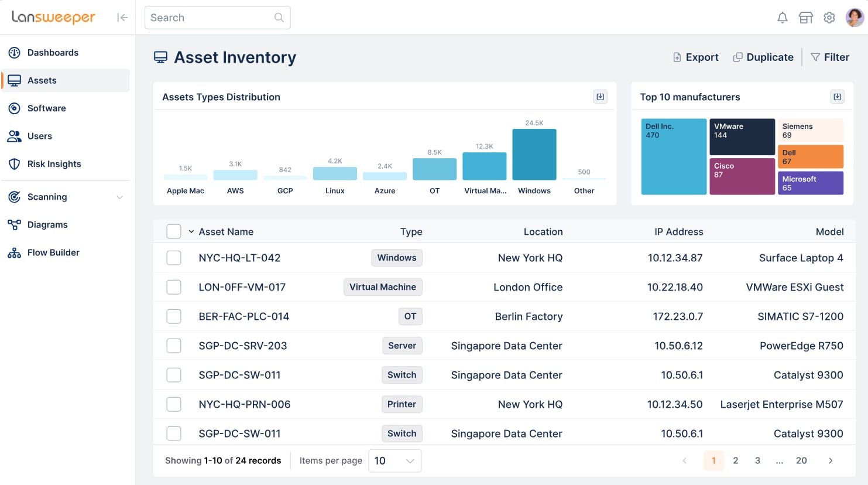Click the Diagrams nodes icon
Image resolution: width=868 pixels, height=485 pixels.
[15, 224]
